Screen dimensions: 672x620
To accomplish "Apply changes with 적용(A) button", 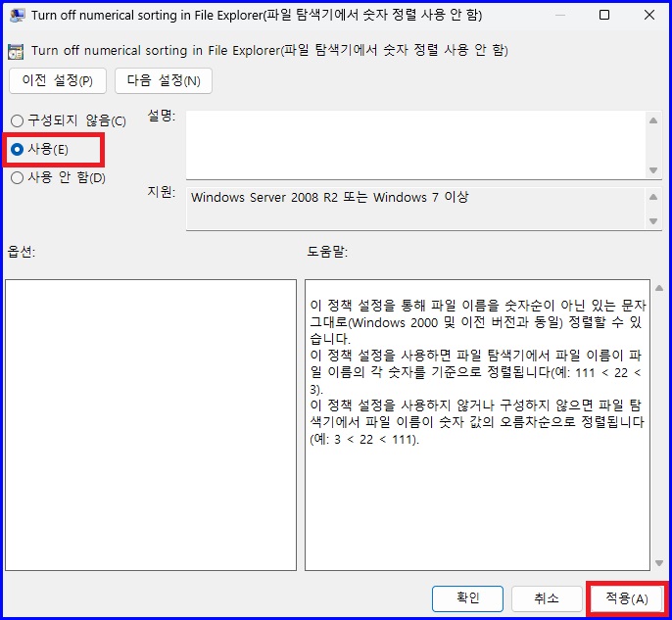I will click(627, 598).
